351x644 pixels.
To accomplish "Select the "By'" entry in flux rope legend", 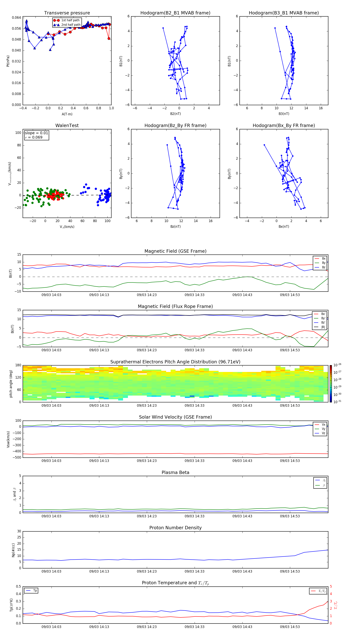I will pos(320,318).
